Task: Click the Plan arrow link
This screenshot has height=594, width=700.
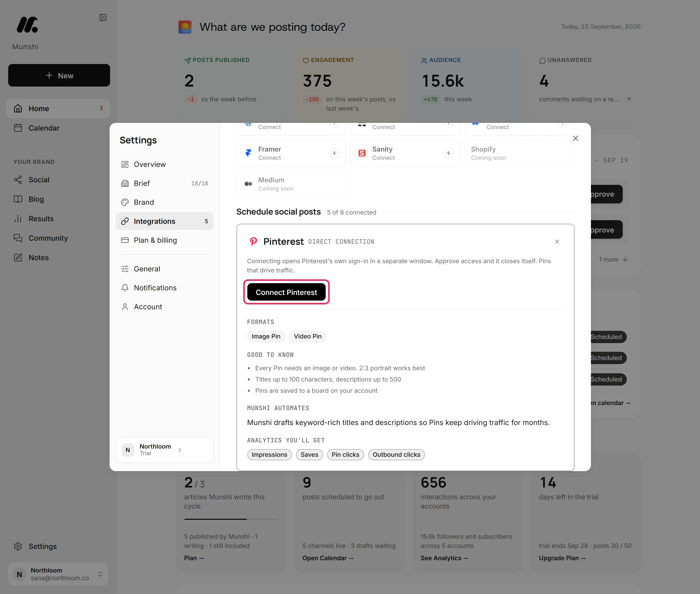Action: coord(194,558)
